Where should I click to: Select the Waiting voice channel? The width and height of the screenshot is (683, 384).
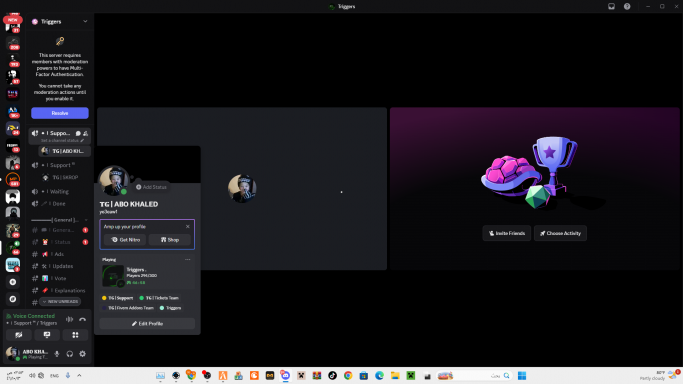(x=60, y=192)
